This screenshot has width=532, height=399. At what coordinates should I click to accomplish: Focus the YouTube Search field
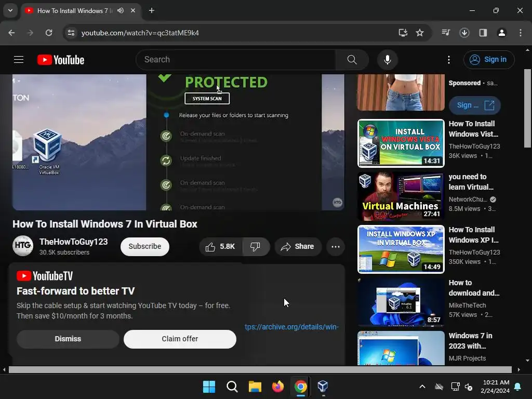[x=236, y=60]
